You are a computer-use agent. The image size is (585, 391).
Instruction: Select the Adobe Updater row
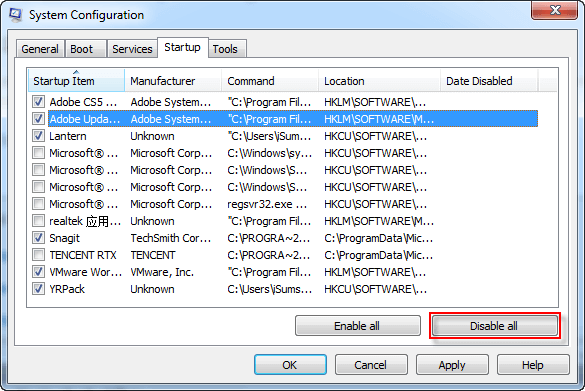pos(293,119)
